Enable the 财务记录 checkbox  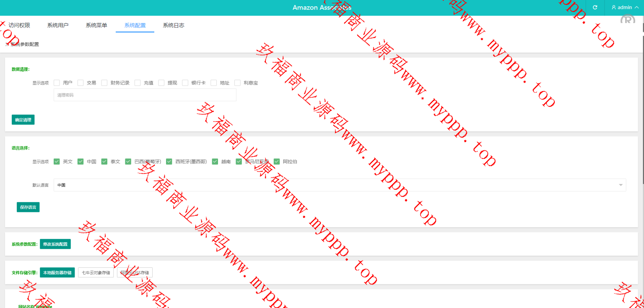(x=104, y=83)
